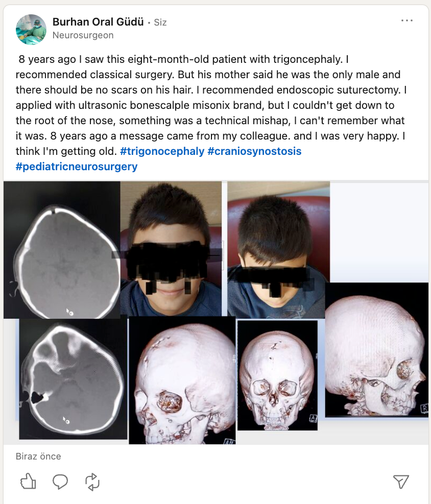Send post with paper plane icon
The image size is (431, 504).
401,482
